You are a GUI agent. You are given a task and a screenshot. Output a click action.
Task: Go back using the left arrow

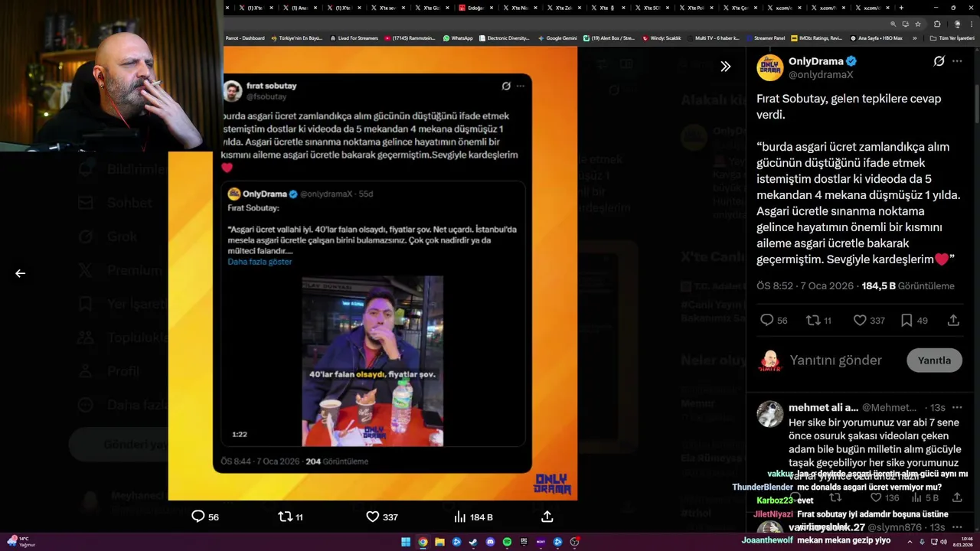tap(20, 273)
